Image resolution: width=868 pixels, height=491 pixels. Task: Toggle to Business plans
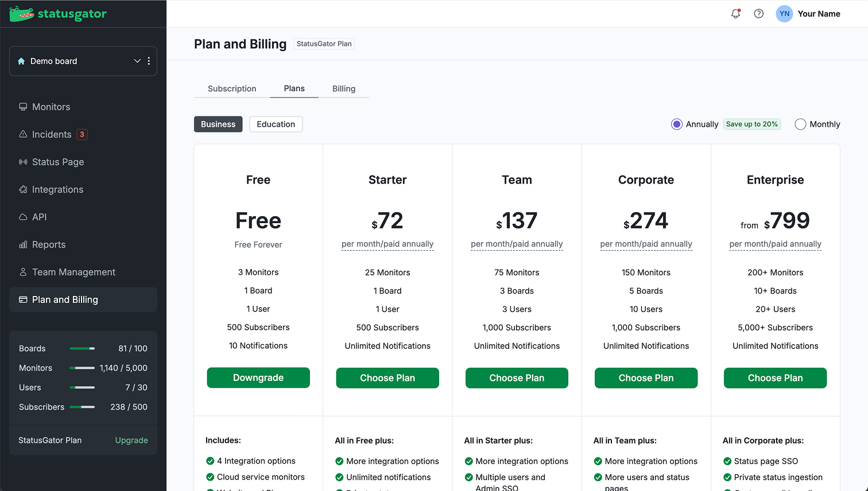218,124
